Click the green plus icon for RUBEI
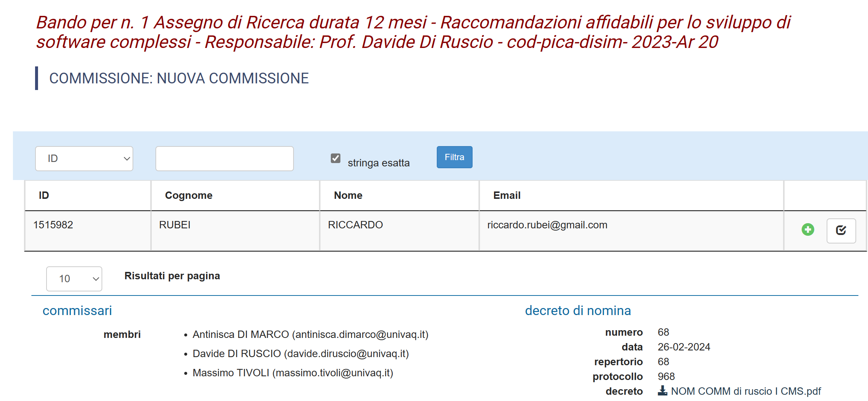868x401 pixels. click(x=808, y=229)
